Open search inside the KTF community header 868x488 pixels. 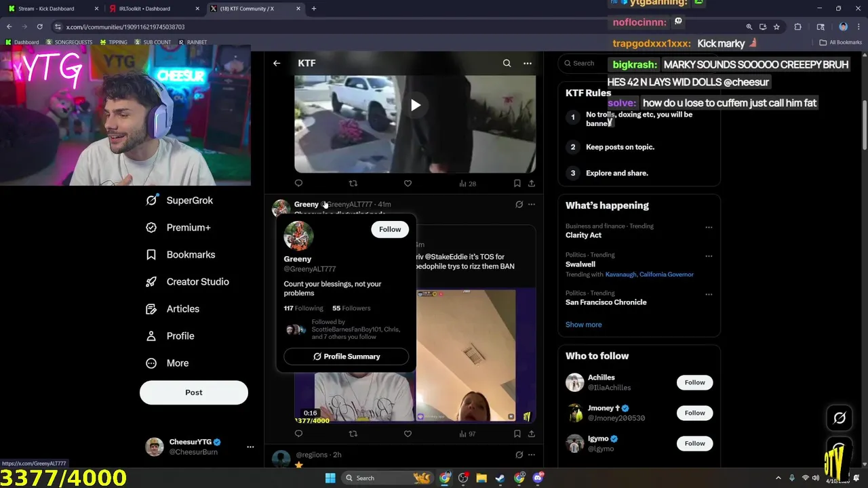[507, 63]
